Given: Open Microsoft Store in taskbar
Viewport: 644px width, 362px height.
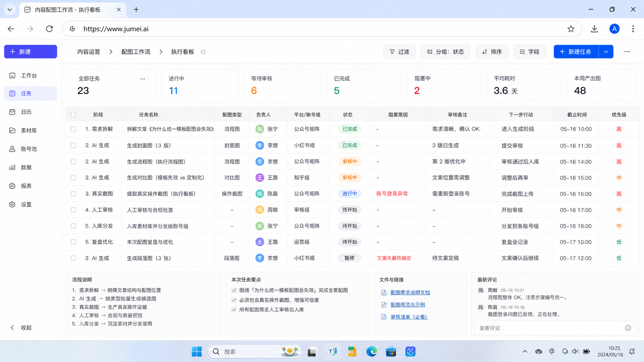Looking at the screenshot, I should click(391, 352).
